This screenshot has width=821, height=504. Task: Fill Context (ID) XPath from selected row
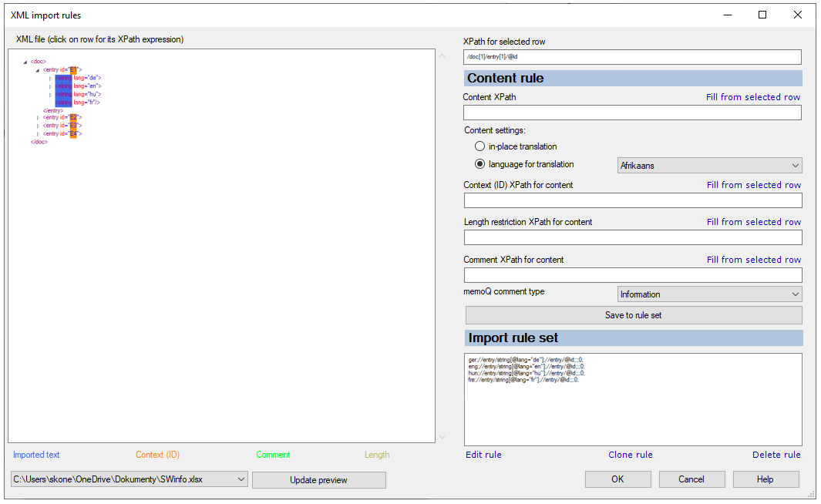click(x=753, y=184)
